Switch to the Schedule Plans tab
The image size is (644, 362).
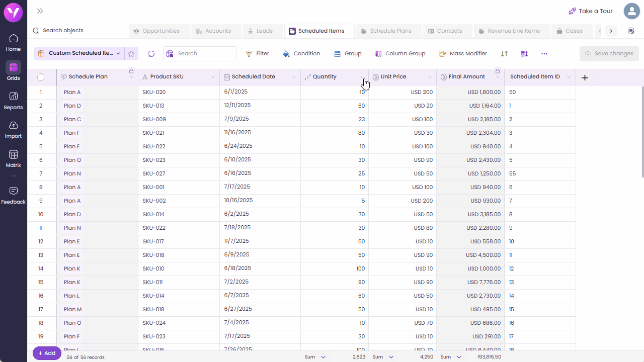(x=388, y=31)
